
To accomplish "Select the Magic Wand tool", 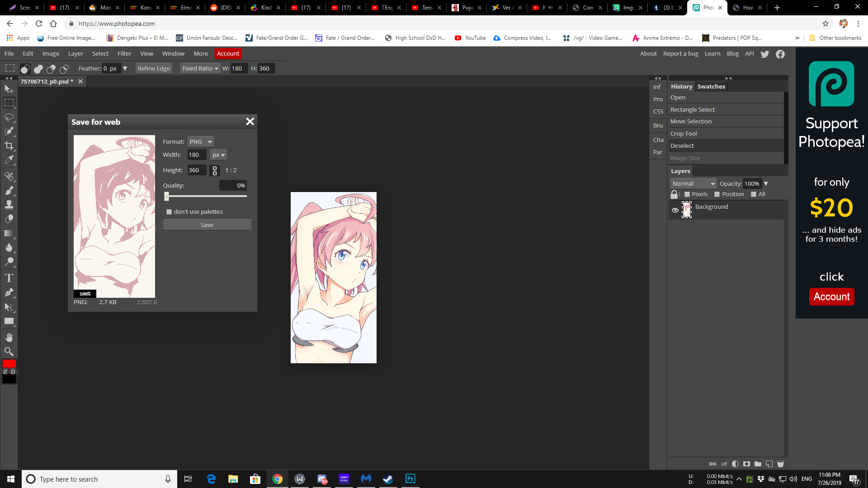I will coord(9,131).
